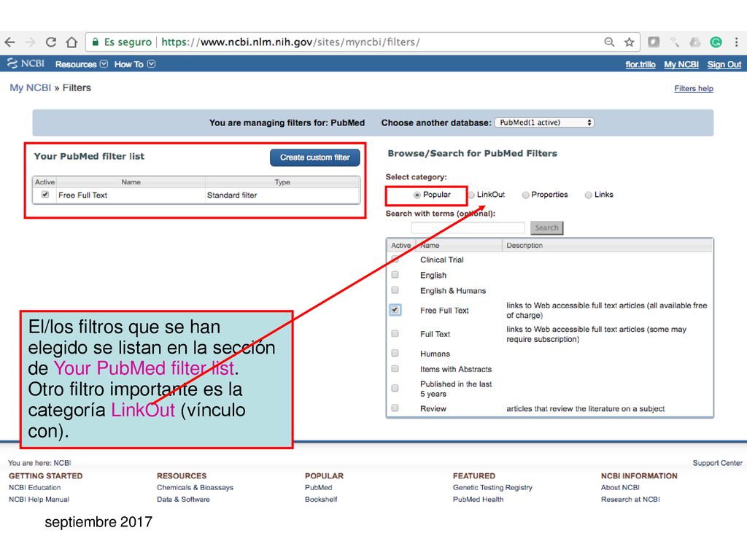
Task: Select the Properties category radio button
Action: tap(525, 195)
